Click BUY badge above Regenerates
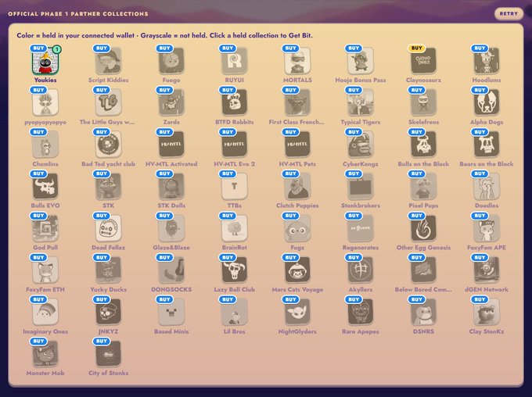 [x=354, y=216]
